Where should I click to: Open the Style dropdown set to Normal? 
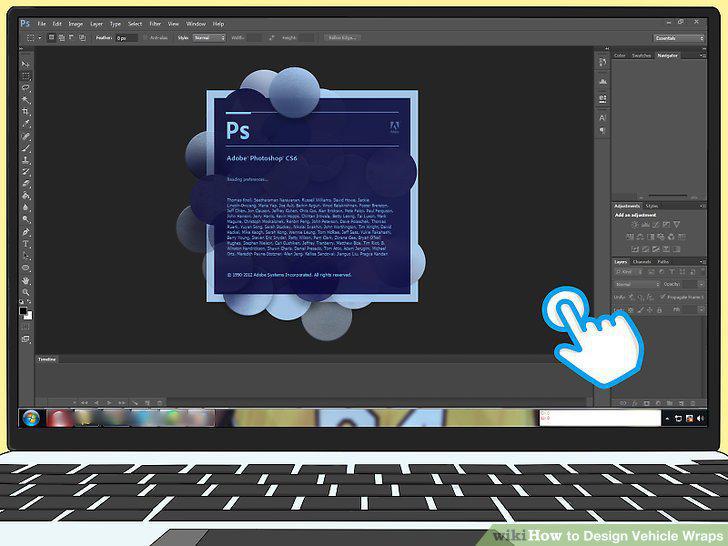(209, 38)
